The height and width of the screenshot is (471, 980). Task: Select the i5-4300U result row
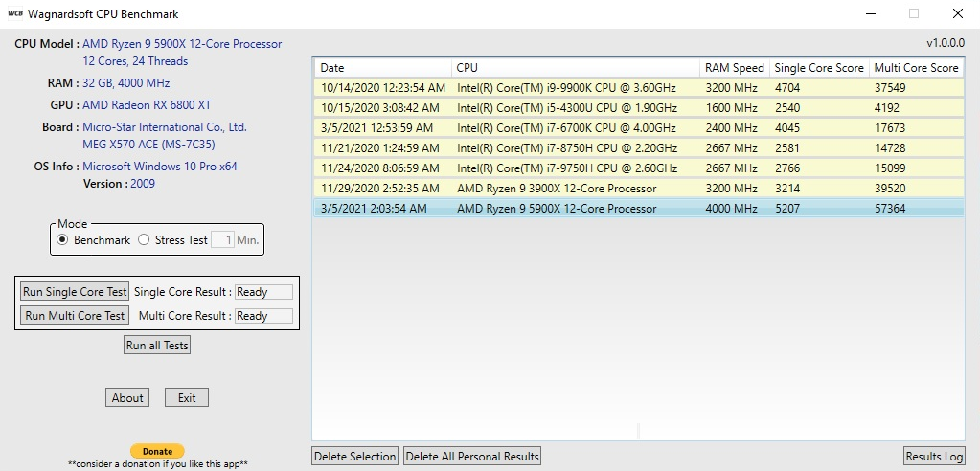639,107
